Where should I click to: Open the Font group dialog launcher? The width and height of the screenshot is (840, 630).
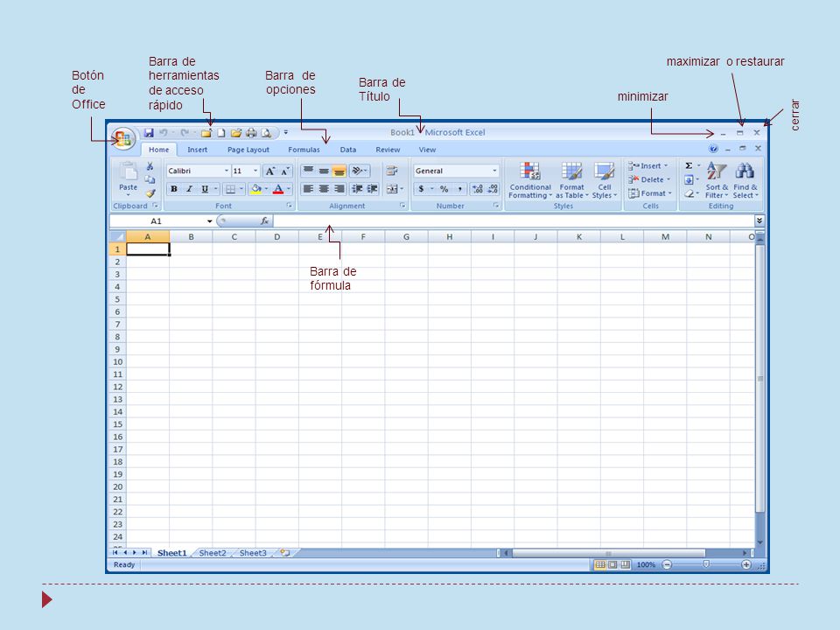click(x=290, y=206)
